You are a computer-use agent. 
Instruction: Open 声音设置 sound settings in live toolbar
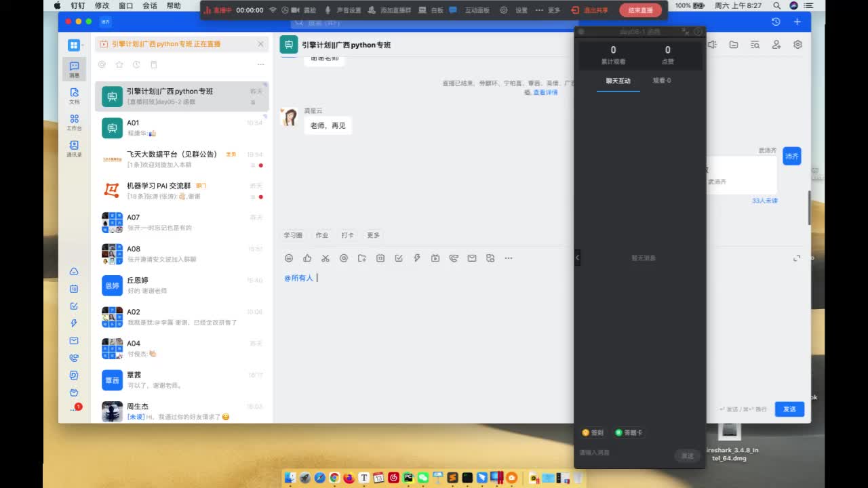pyautogui.click(x=343, y=10)
